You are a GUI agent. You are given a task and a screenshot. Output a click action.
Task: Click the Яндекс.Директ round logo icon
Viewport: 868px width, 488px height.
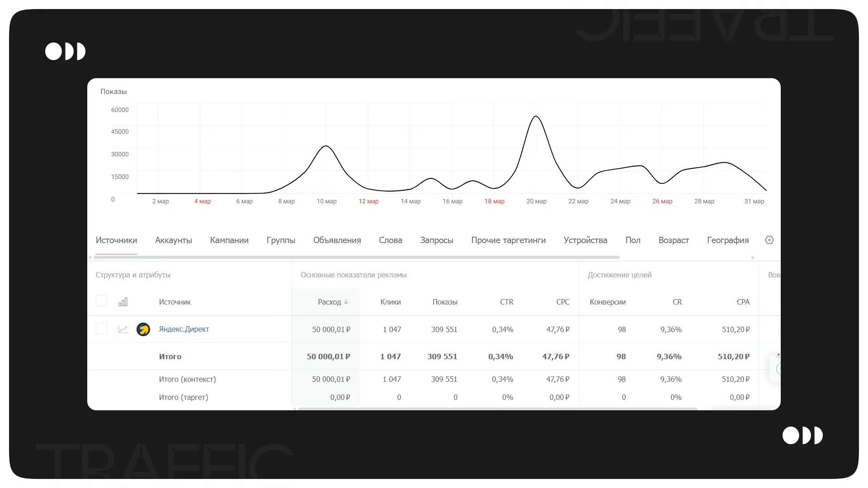pyautogui.click(x=143, y=329)
